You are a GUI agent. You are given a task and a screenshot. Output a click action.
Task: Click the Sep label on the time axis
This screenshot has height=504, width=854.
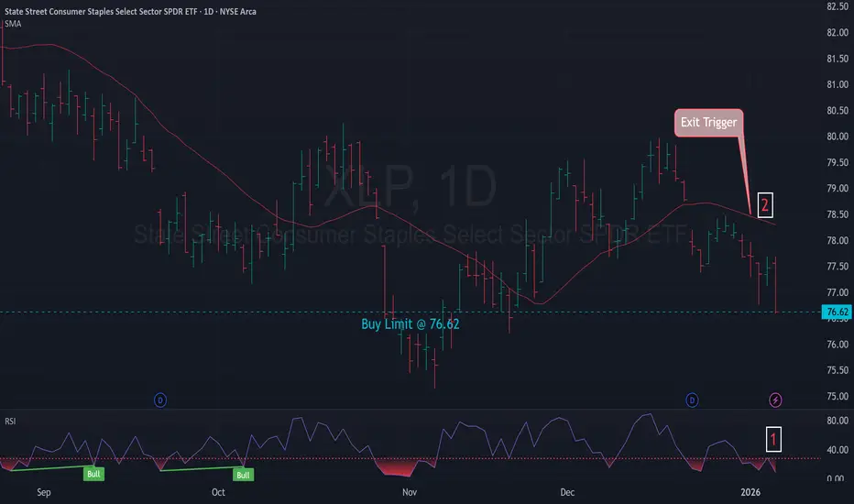(x=44, y=492)
